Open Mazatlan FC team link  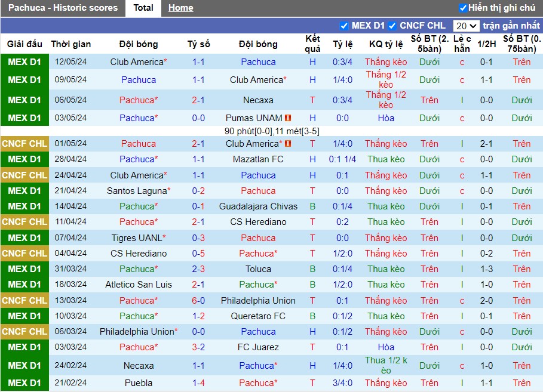pos(258,159)
